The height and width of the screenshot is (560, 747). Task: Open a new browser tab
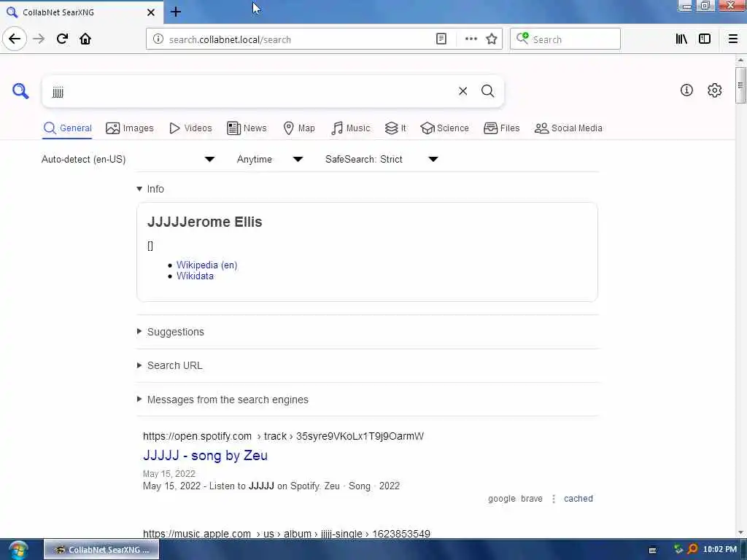click(176, 12)
